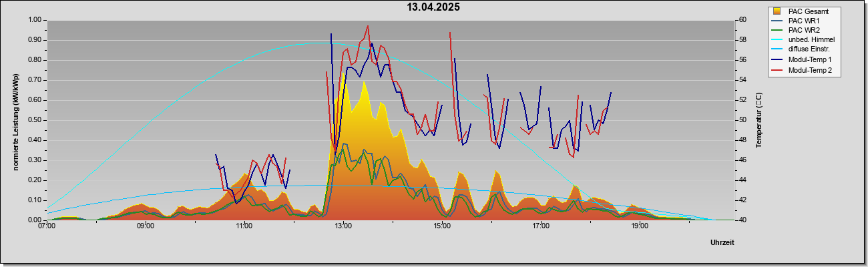The width and height of the screenshot is (868, 267).
Task: Click the 15:00 time axis label
Action: (442, 226)
